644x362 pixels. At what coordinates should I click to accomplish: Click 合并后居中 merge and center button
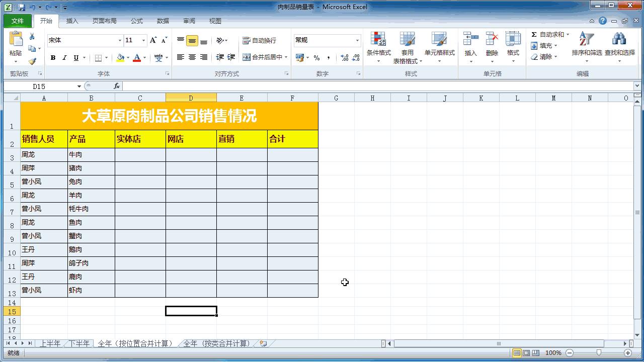[x=262, y=57]
